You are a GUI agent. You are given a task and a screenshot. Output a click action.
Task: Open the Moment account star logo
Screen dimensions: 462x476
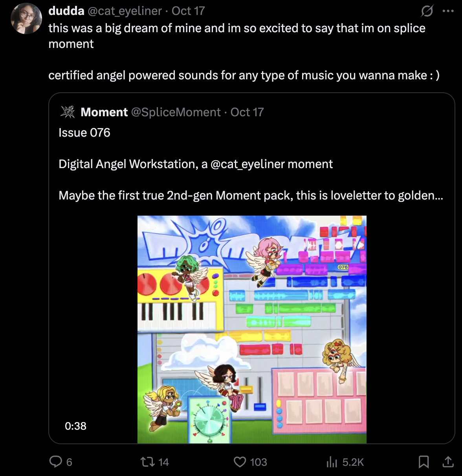coord(68,112)
